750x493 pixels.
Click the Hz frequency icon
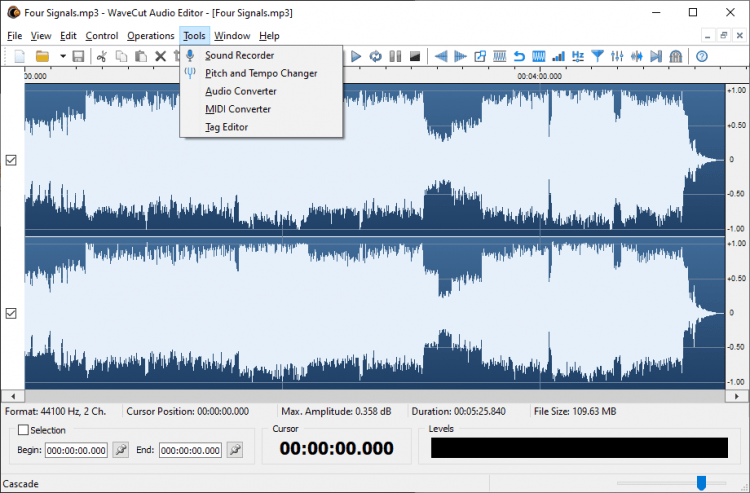tap(578, 56)
